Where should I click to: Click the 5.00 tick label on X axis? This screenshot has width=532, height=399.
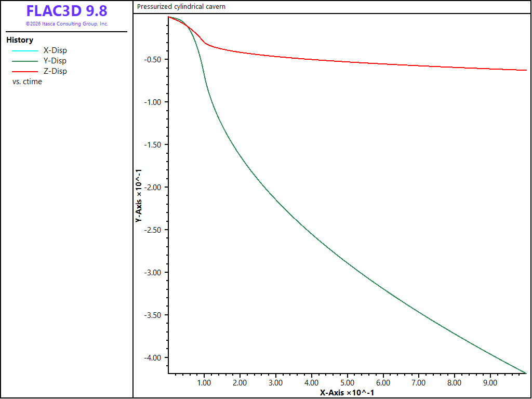pyautogui.click(x=347, y=383)
